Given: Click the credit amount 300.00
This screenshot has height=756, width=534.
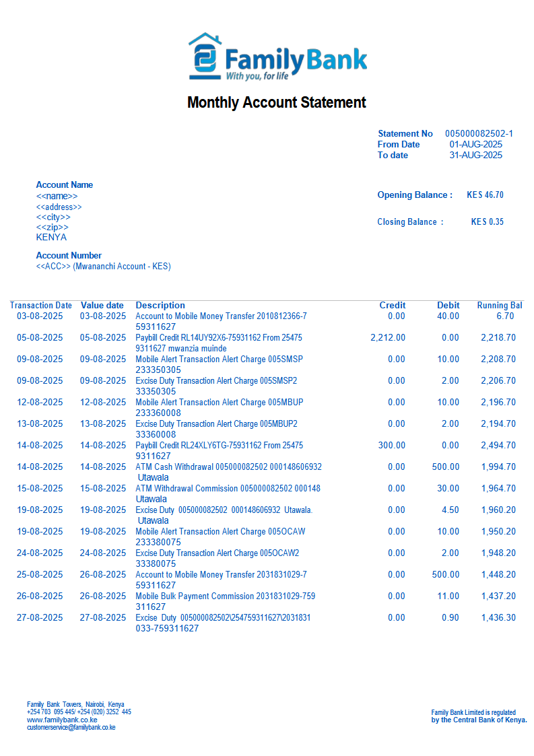Looking at the screenshot, I should pyautogui.click(x=392, y=445).
